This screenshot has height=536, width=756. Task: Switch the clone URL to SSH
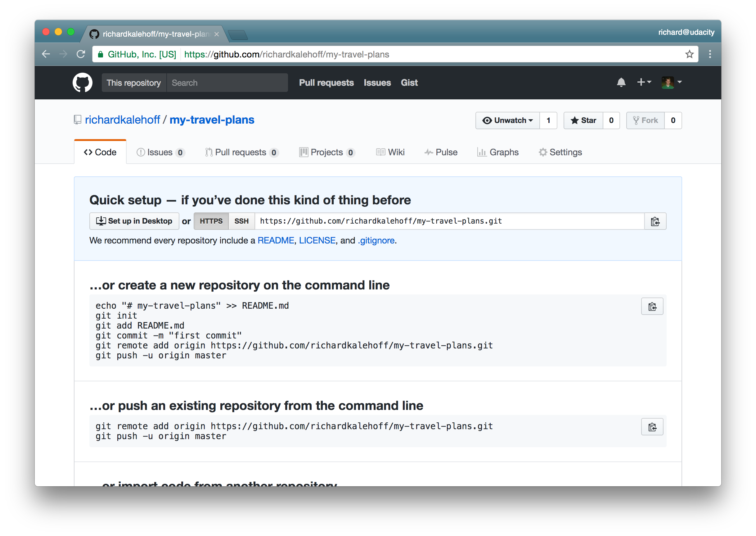click(x=241, y=221)
